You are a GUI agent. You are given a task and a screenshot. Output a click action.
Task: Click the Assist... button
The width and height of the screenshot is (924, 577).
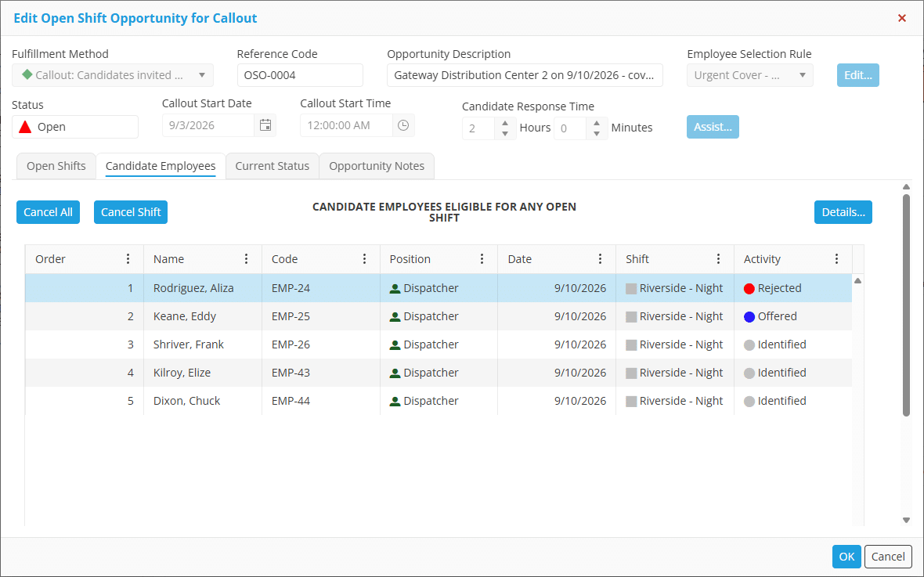coord(713,127)
